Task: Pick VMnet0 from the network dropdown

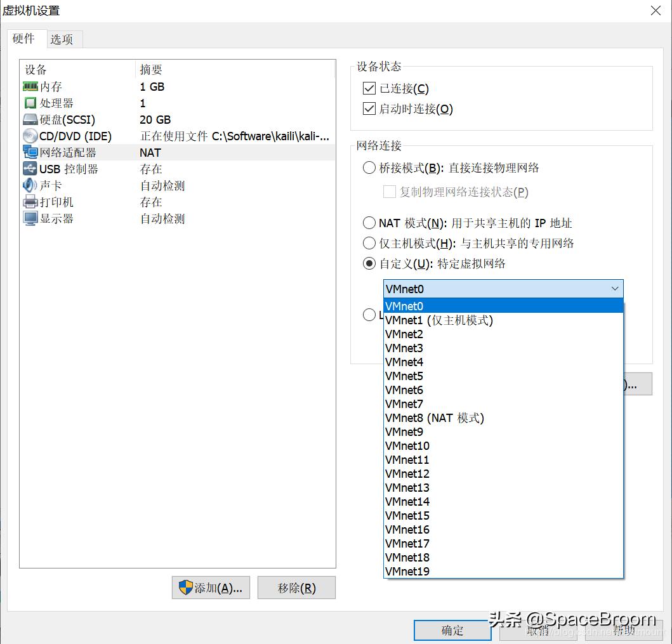Action: point(404,306)
